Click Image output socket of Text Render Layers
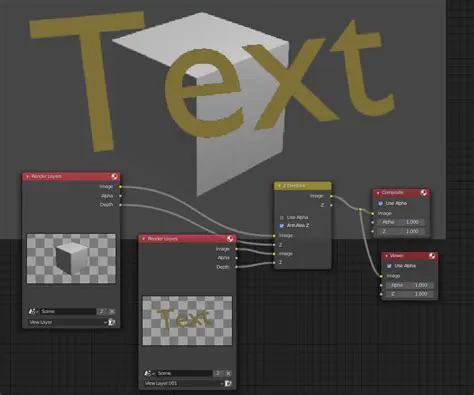This screenshot has width=474, height=395. click(236, 249)
